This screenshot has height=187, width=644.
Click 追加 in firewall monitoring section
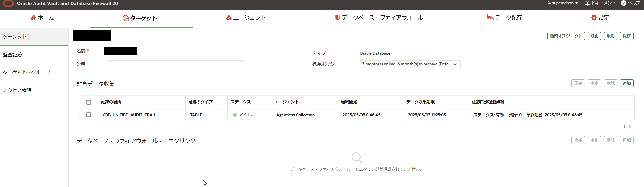626,140
